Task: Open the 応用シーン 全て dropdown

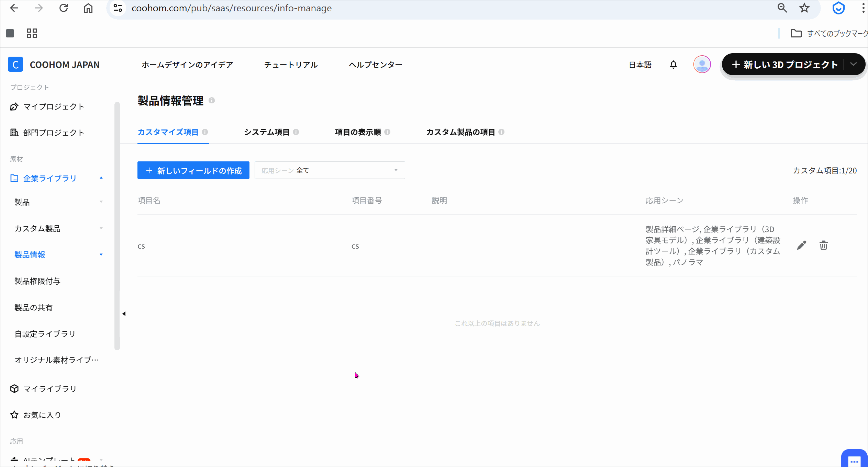Action: (330, 170)
